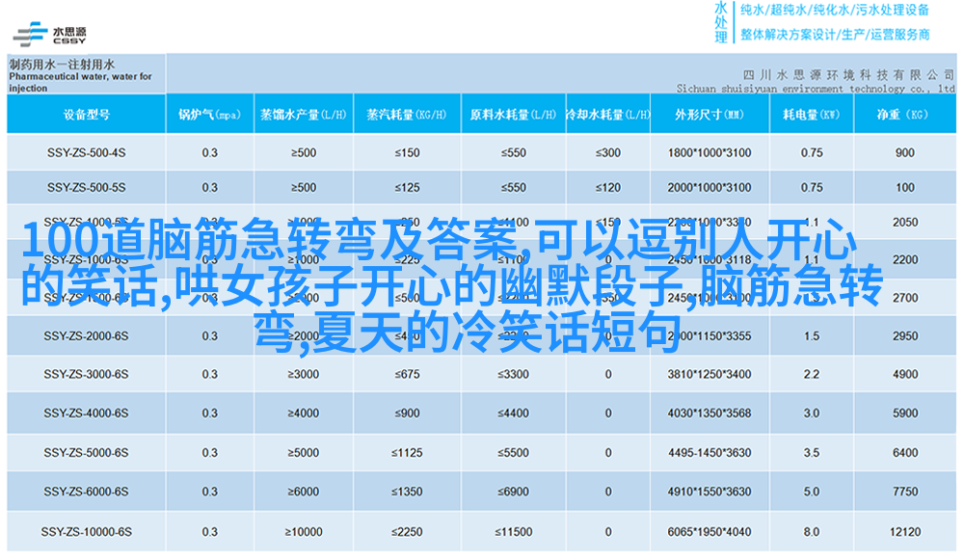Click the SSY-ZS-10000-6S model name
The width and height of the screenshot is (964, 560).
pos(86,531)
